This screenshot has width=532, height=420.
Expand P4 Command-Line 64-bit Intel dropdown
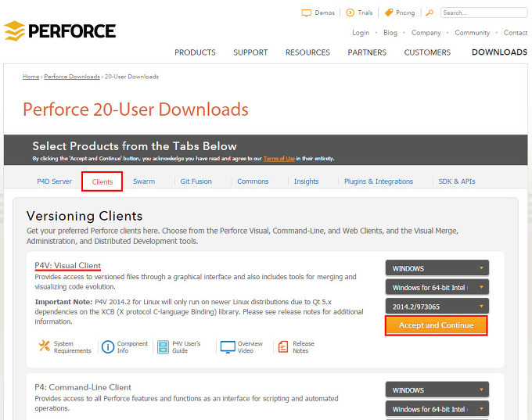[437, 409]
